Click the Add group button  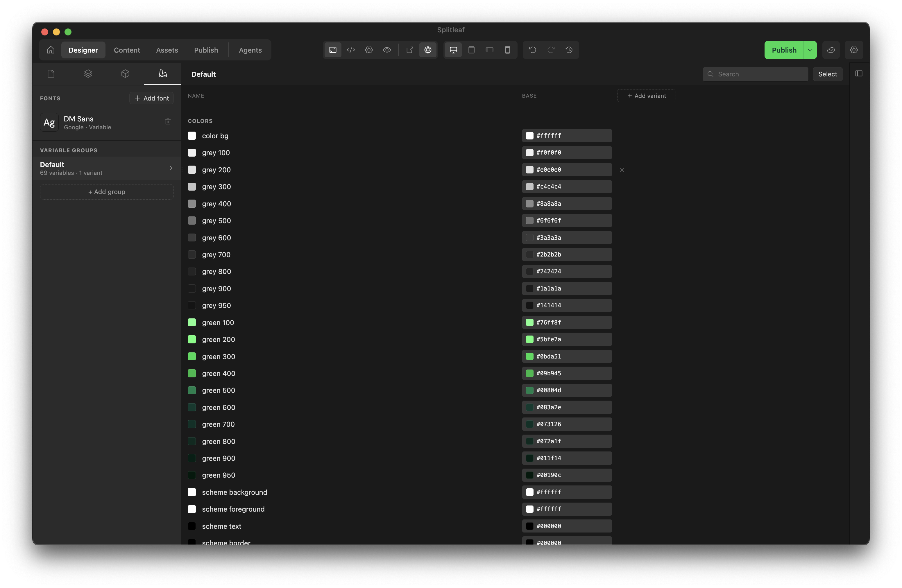pos(107,192)
